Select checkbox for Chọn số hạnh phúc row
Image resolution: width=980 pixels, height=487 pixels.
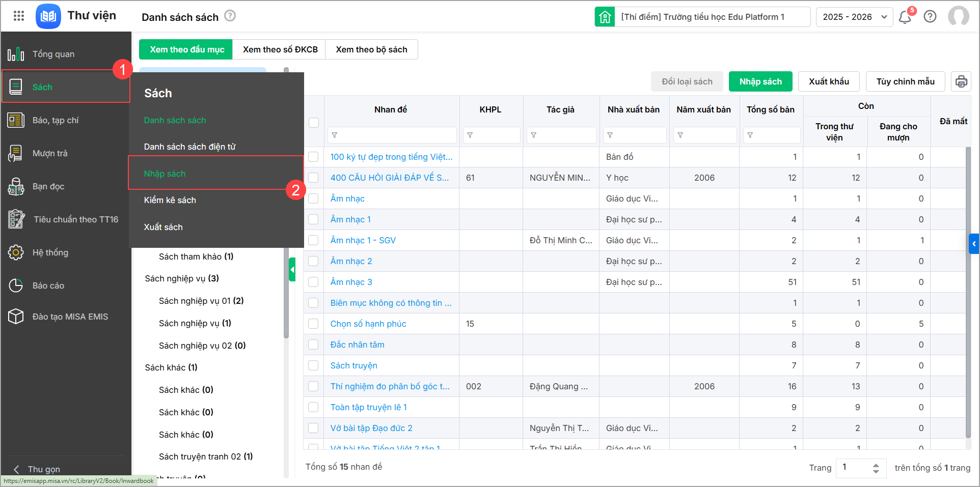[x=314, y=324]
